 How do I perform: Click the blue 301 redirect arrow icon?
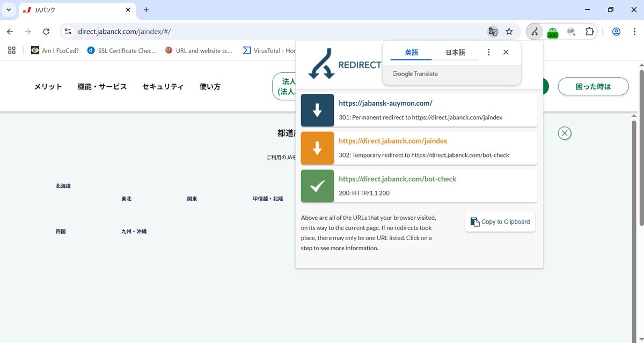[317, 110]
